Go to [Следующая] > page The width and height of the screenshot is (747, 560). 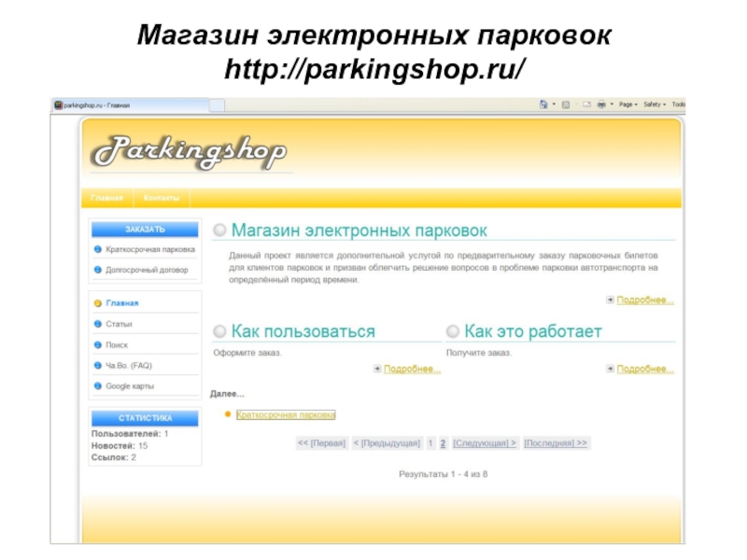click(x=484, y=443)
